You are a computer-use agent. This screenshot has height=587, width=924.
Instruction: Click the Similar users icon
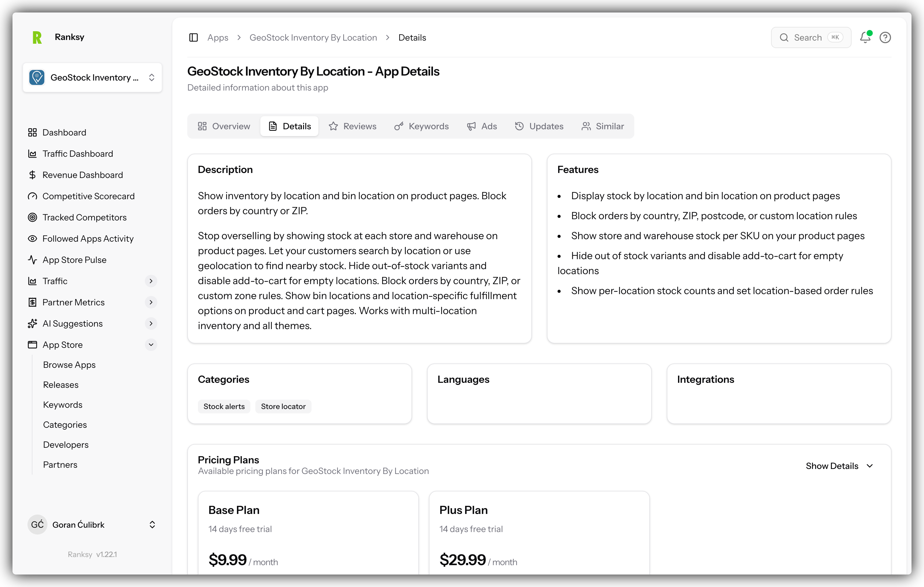click(586, 126)
